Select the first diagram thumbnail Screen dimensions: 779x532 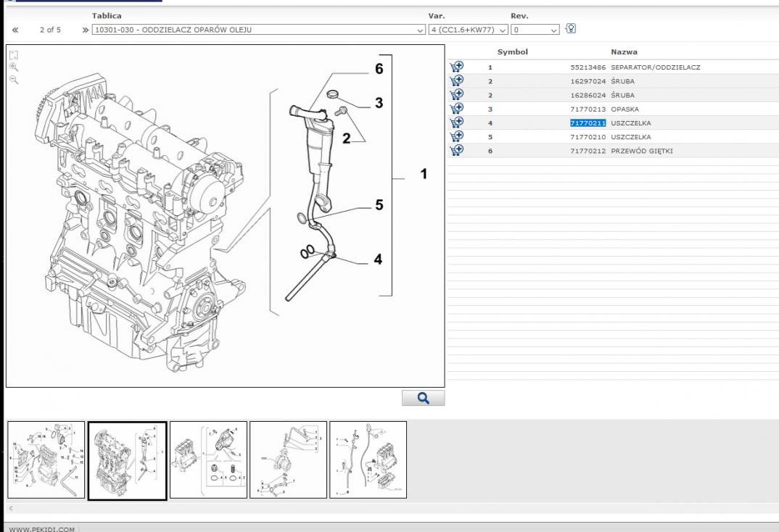tap(46, 460)
